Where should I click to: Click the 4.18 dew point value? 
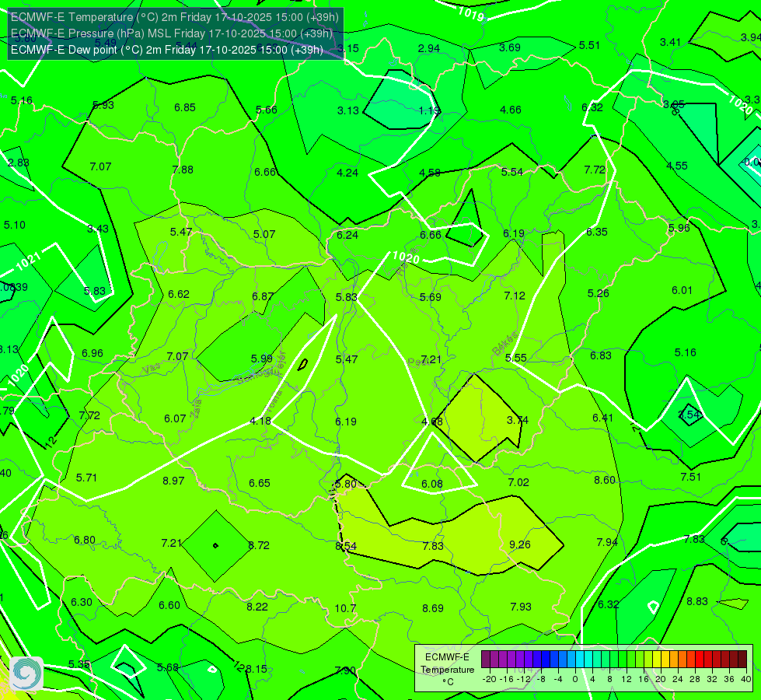point(260,421)
